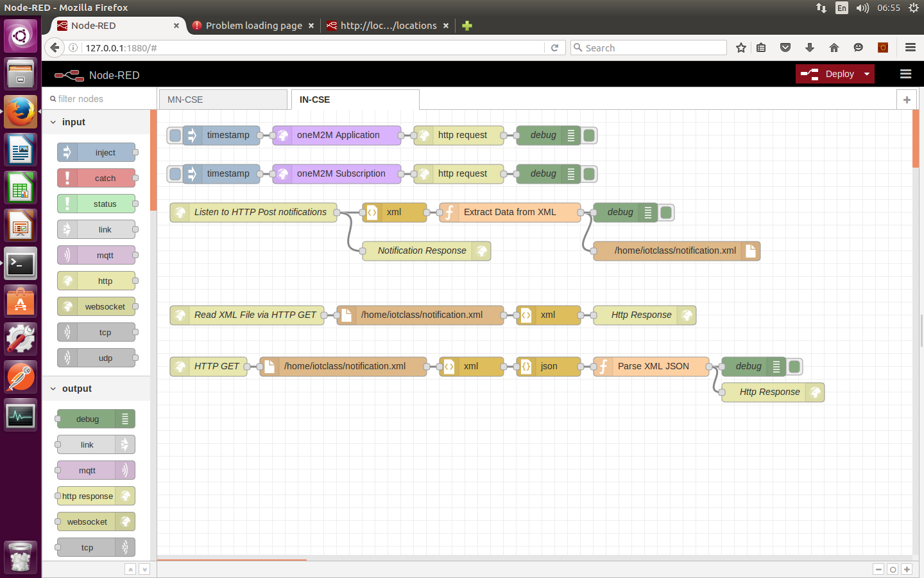Select the inject node in palette
Viewport: 924px width, 578px height.
click(96, 152)
